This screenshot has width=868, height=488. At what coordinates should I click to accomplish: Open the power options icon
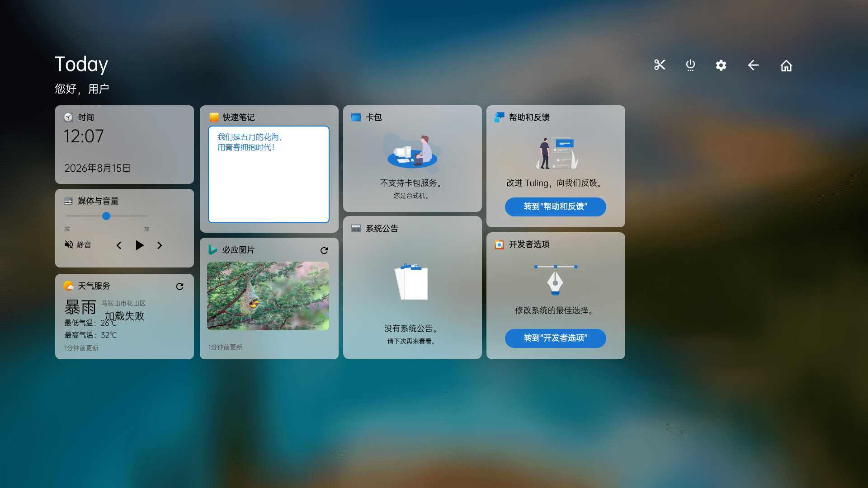[x=690, y=65]
